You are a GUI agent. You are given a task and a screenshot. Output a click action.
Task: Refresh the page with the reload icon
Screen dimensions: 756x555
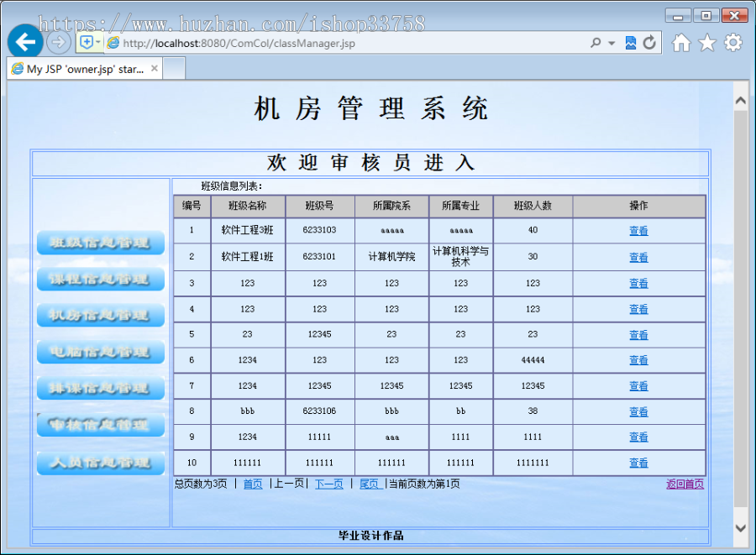(648, 41)
